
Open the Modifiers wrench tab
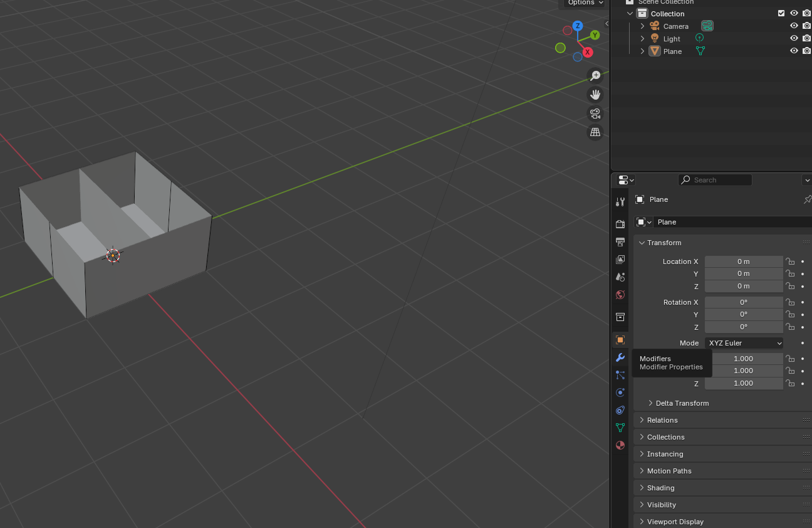(x=620, y=357)
